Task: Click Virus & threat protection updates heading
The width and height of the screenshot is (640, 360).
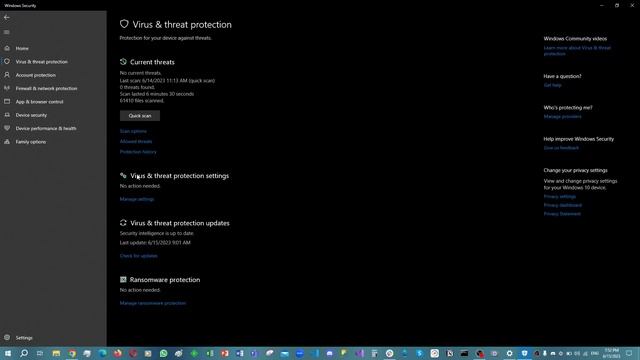Action: [180, 223]
